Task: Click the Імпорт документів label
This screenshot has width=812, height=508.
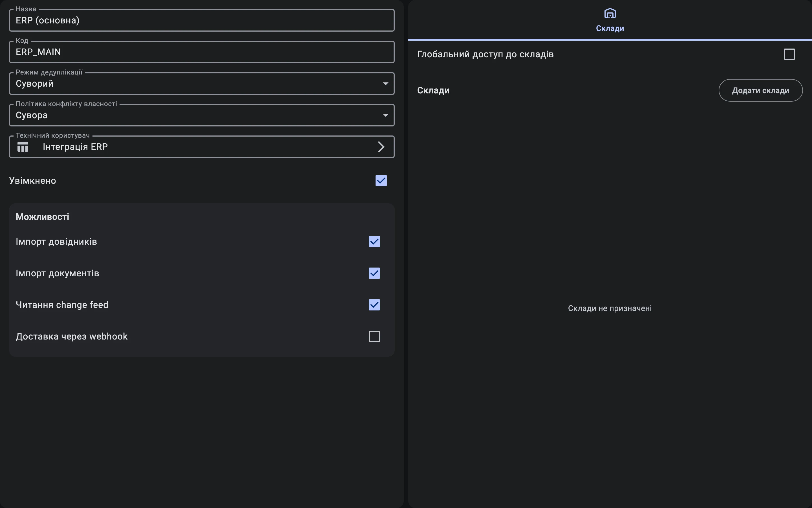Action: pos(58,273)
